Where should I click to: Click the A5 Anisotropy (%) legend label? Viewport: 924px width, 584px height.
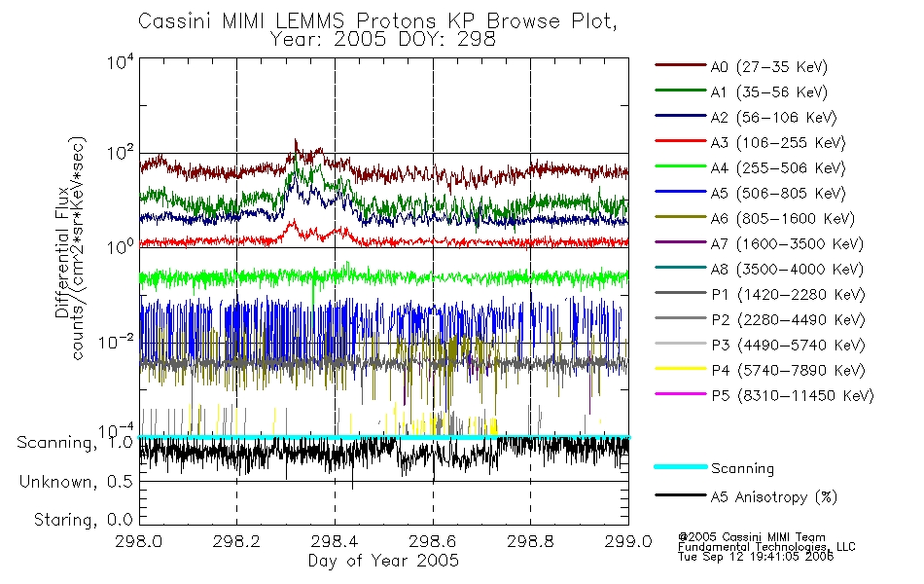click(774, 497)
